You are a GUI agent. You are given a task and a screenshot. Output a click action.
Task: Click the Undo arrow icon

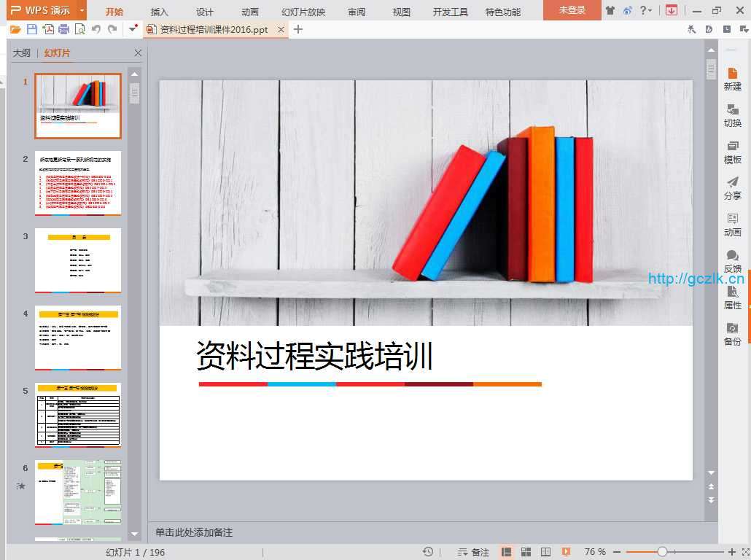tap(96, 29)
